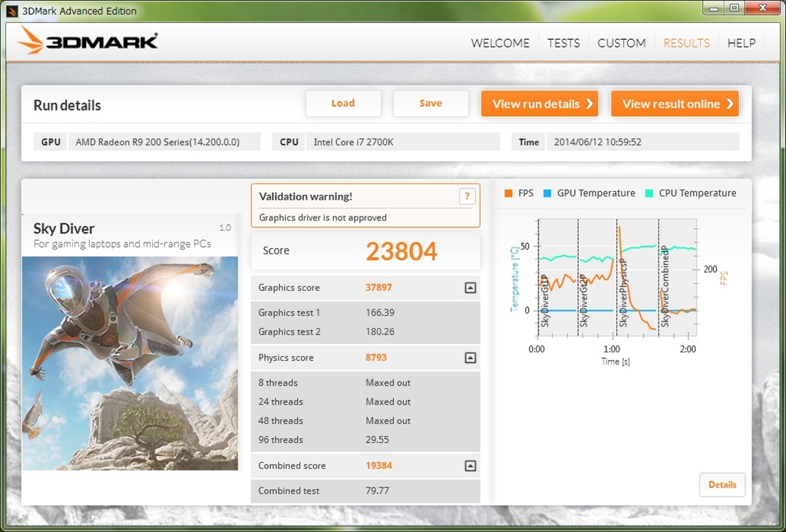This screenshot has width=786, height=532.
Task: Click the run time 2014/06/12 10:59:52
Action: (597, 142)
